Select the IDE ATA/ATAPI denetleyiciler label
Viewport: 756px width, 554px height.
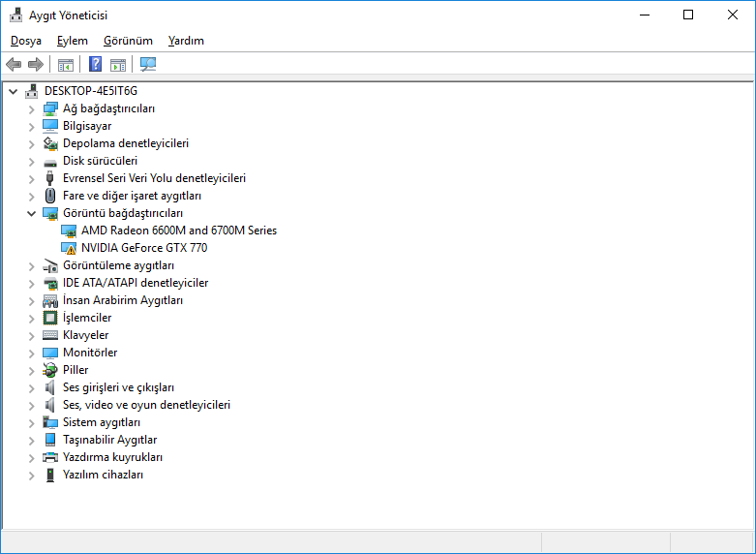point(136,282)
